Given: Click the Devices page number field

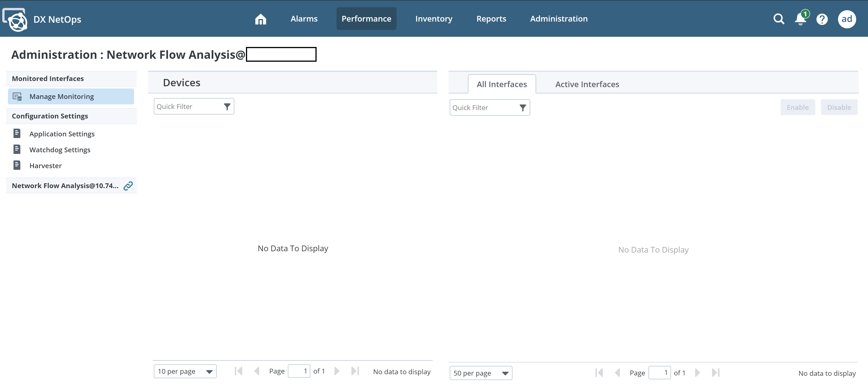Looking at the screenshot, I should coord(299,371).
